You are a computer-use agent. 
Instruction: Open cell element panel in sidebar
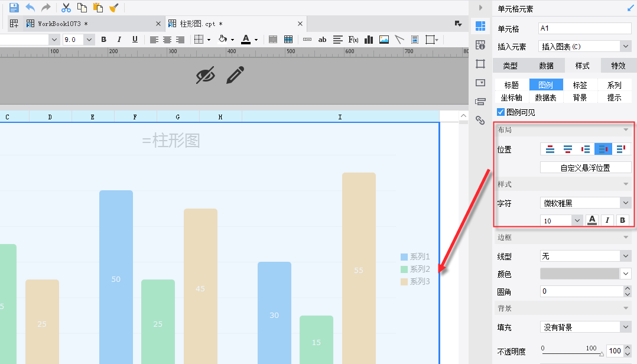click(480, 26)
